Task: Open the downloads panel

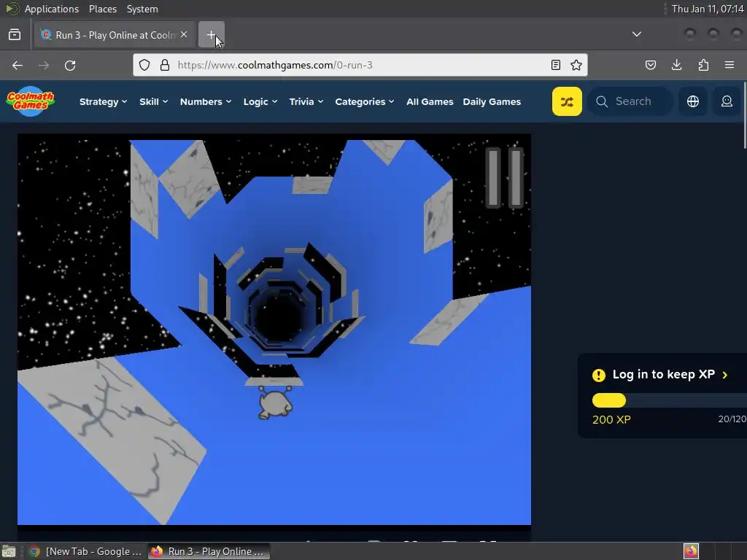Action: [676, 65]
